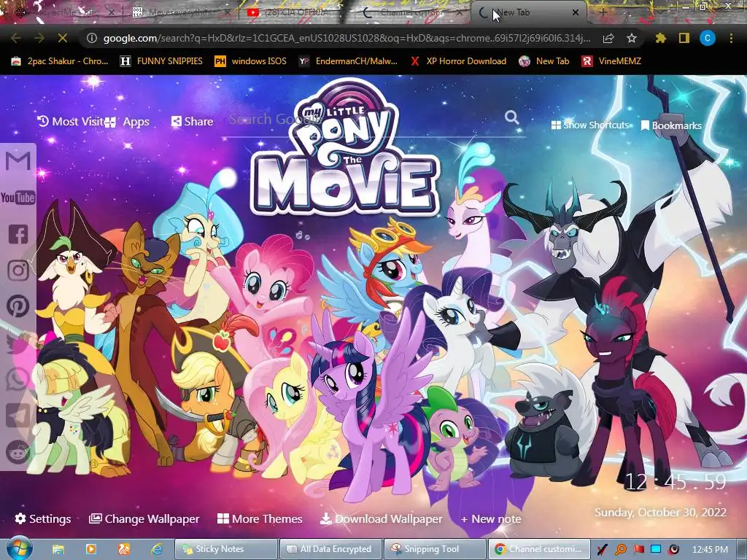Click Download Wallpaper

point(381,518)
